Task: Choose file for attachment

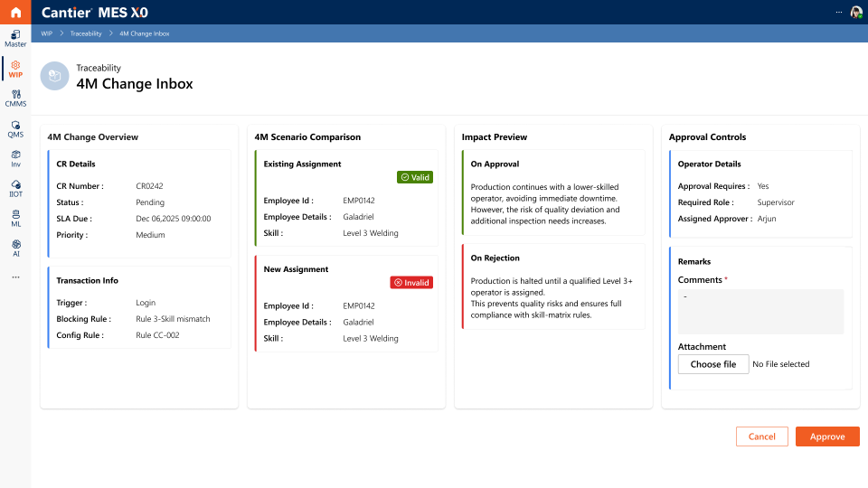Action: pyautogui.click(x=713, y=364)
